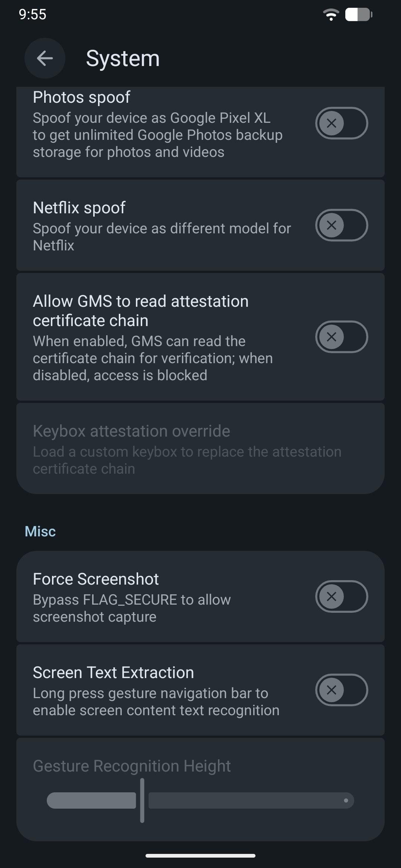
Task: Tap the battery status icon
Action: tap(359, 15)
